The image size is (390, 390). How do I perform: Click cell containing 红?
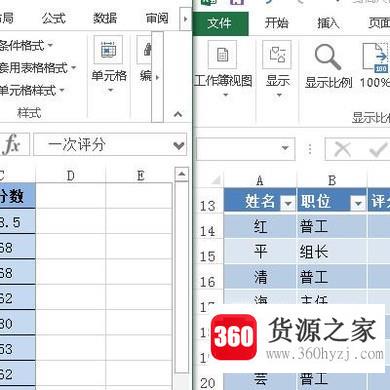(260, 226)
